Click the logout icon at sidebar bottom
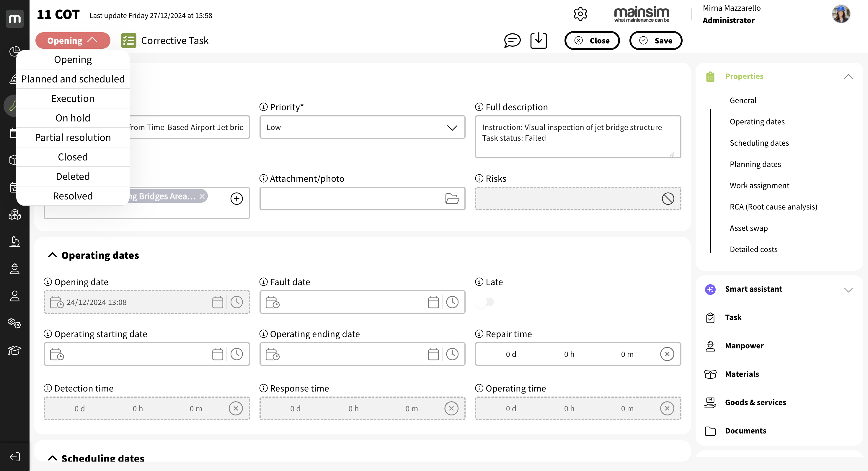Screen dimensions: 868x471 pyautogui.click(x=14, y=457)
